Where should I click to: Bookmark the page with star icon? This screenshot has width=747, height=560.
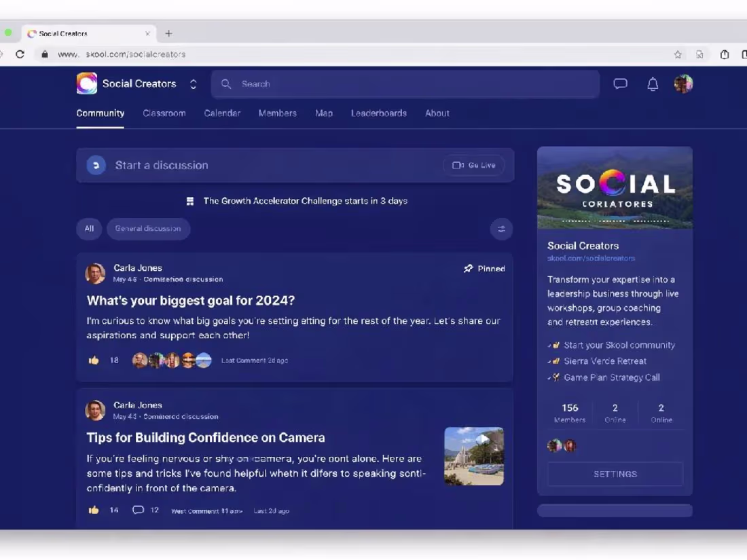click(678, 55)
